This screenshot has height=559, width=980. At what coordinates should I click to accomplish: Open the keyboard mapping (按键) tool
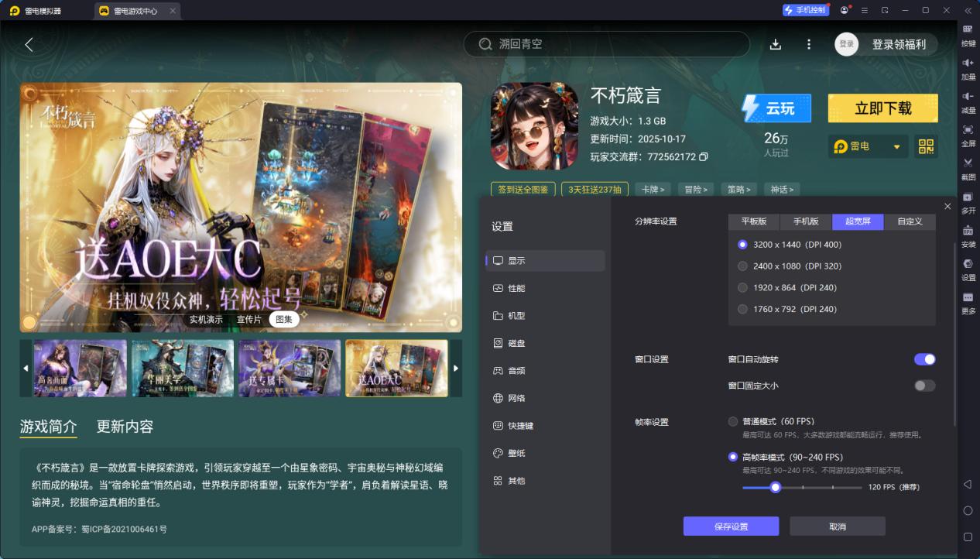(968, 33)
